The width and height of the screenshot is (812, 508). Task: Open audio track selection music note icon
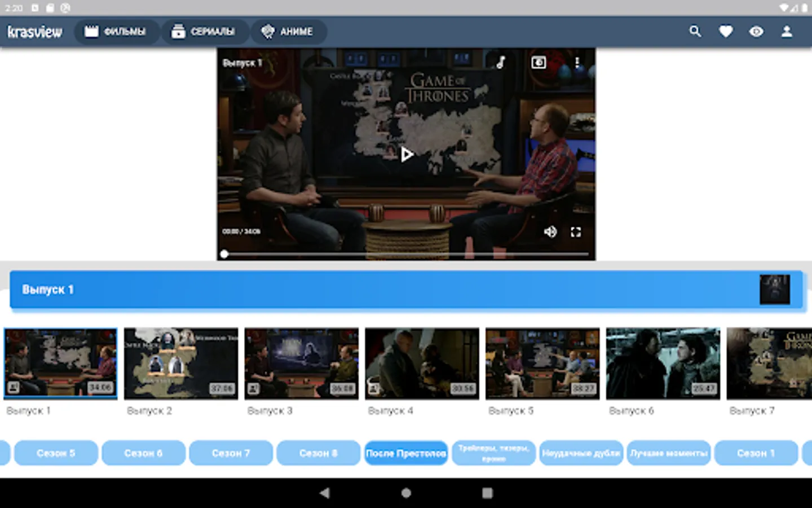501,62
